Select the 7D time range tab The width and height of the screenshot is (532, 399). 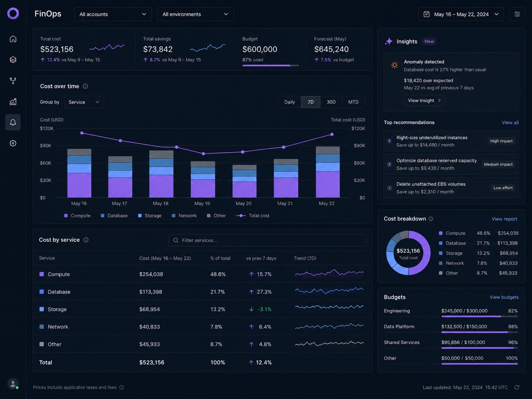pyautogui.click(x=311, y=102)
